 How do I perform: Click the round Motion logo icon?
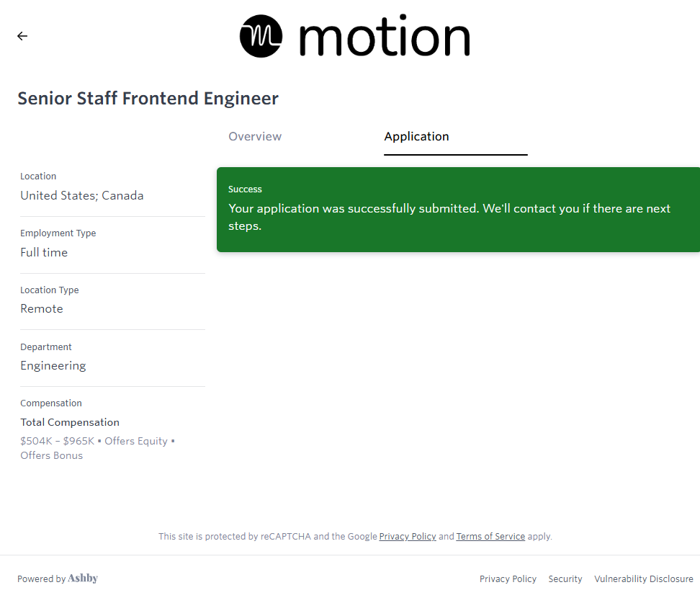tap(261, 36)
